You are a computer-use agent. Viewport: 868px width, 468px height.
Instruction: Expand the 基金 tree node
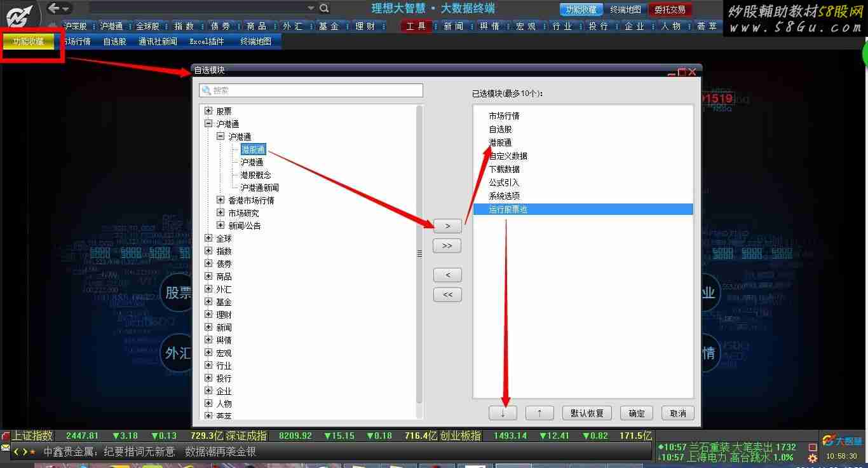[x=208, y=301]
